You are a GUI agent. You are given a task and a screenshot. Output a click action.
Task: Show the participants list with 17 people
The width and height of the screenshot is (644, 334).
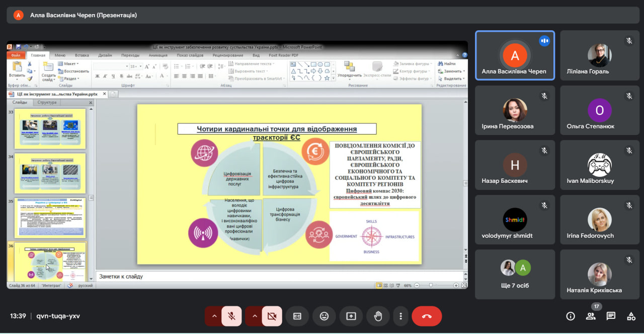591,316
